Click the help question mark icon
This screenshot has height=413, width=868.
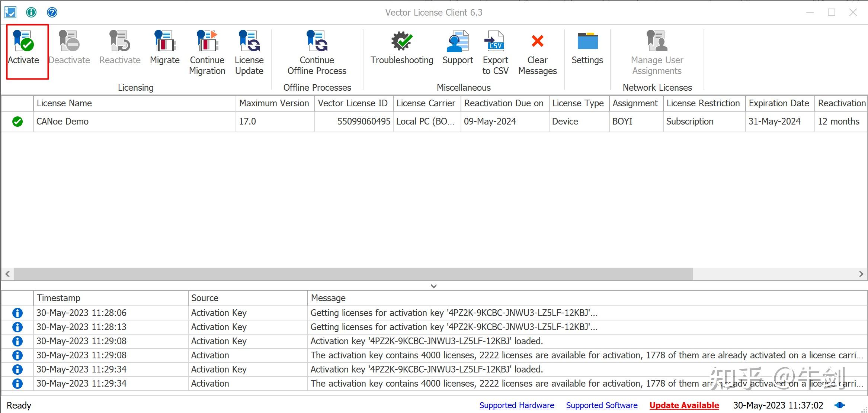(52, 12)
